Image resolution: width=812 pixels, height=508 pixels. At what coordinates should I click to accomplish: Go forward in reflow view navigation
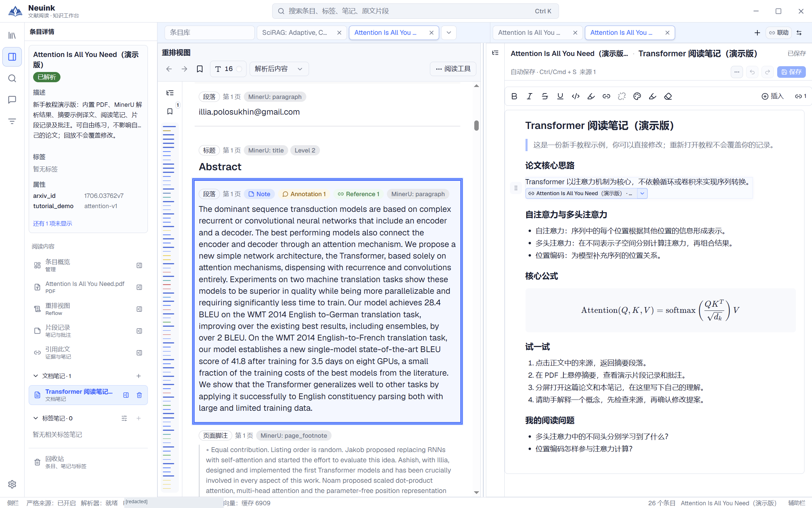(184, 69)
